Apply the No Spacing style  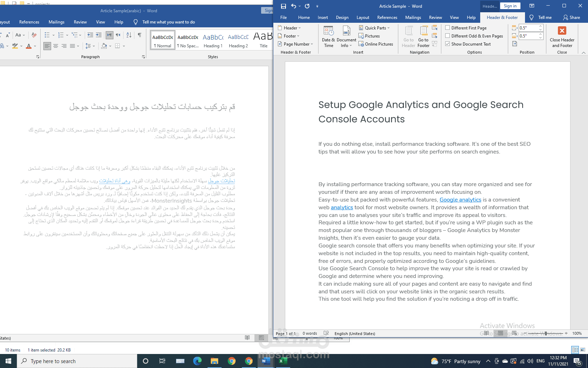tap(188, 40)
